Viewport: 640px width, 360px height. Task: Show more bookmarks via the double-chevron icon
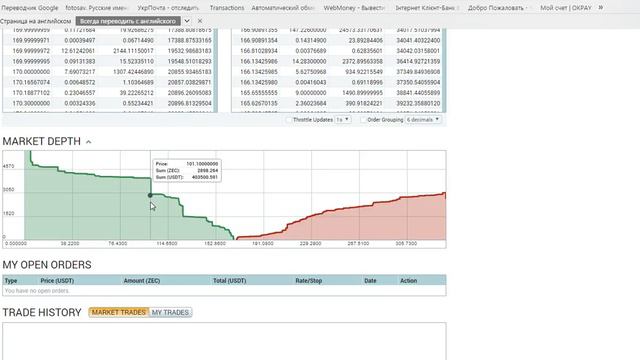(601, 7)
